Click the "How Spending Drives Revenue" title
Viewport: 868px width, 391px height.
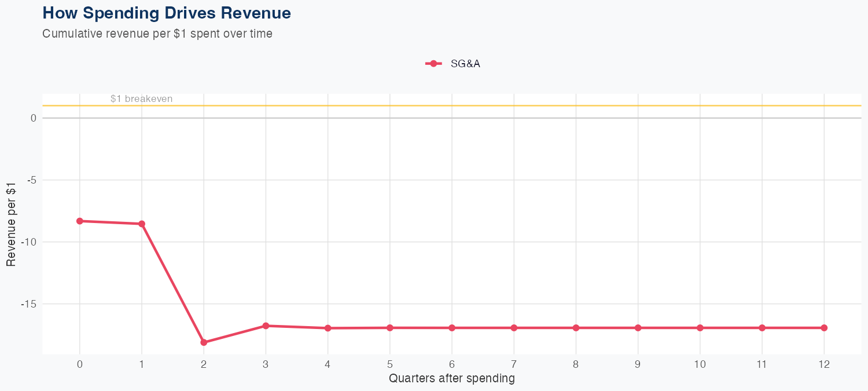tap(167, 13)
